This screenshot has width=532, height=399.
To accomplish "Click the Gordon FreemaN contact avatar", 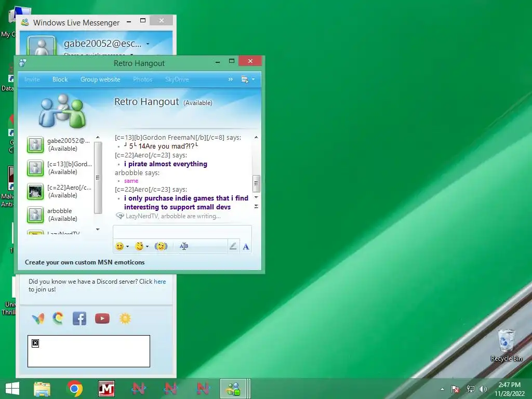I will pyautogui.click(x=35, y=168).
